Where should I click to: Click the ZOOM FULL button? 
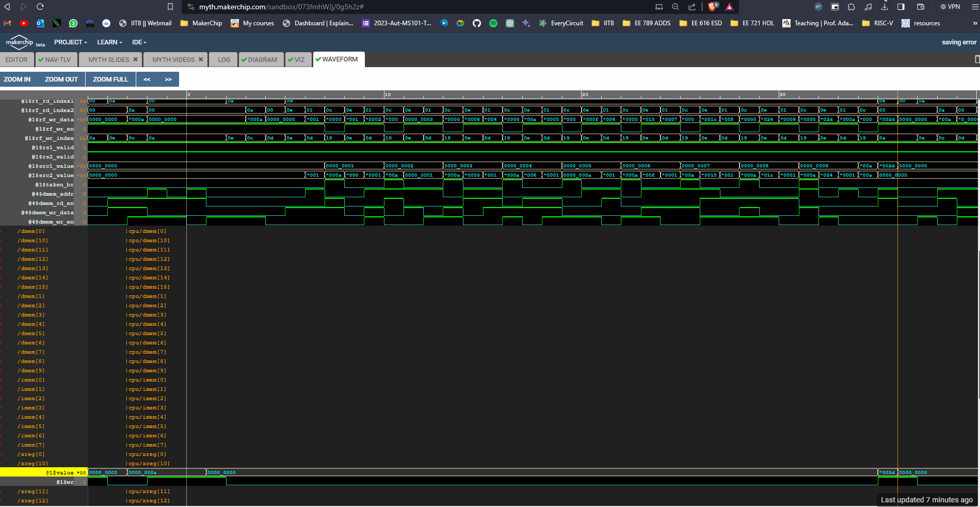coord(110,80)
